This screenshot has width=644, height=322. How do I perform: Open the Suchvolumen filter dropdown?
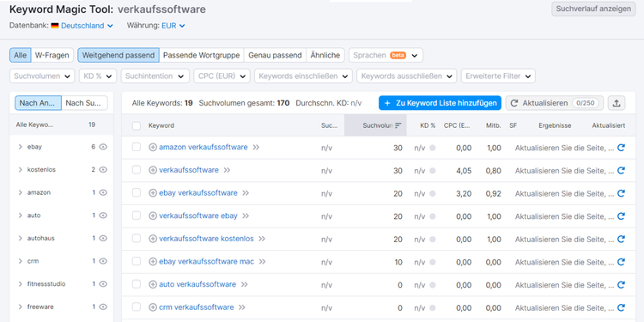pyautogui.click(x=42, y=76)
